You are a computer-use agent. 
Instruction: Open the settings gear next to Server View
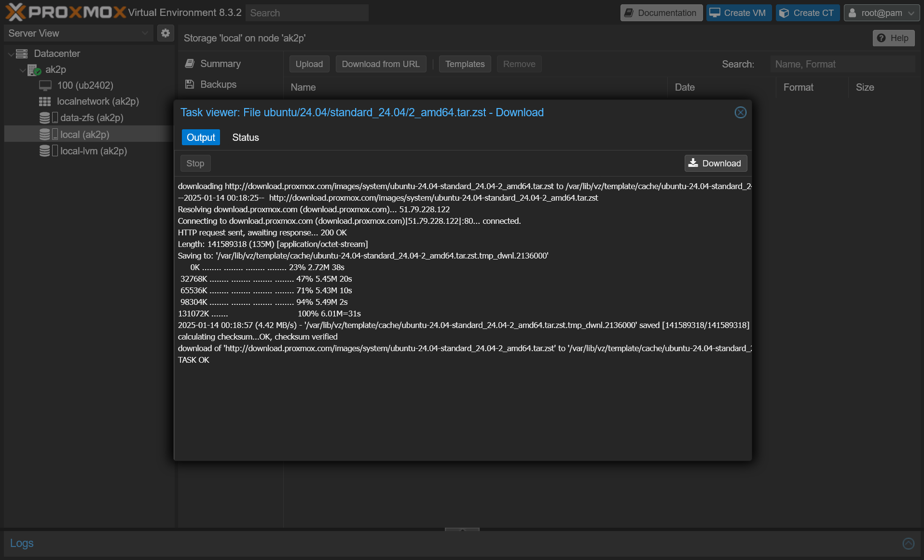tap(165, 33)
